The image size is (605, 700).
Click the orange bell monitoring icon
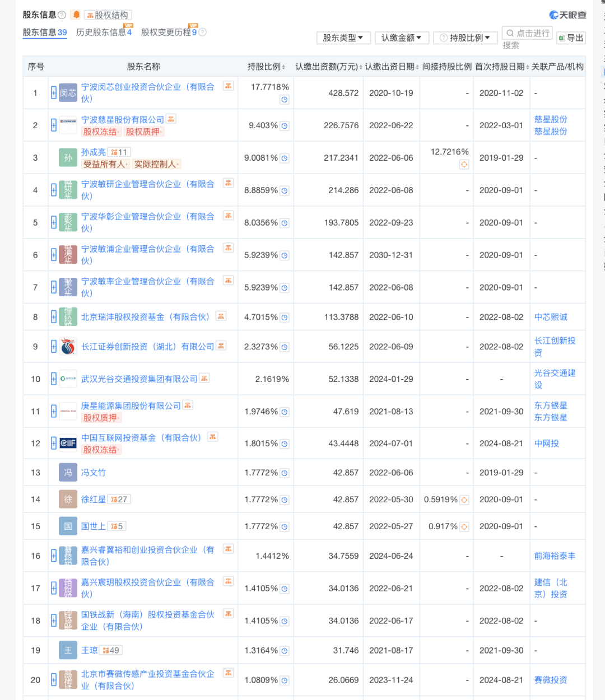coord(76,15)
